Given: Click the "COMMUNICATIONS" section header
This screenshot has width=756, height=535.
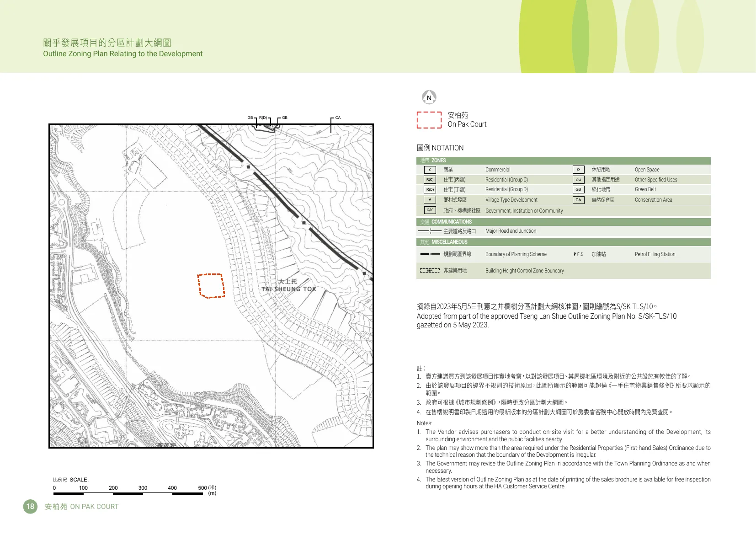Looking at the screenshot, I should coord(451,222).
